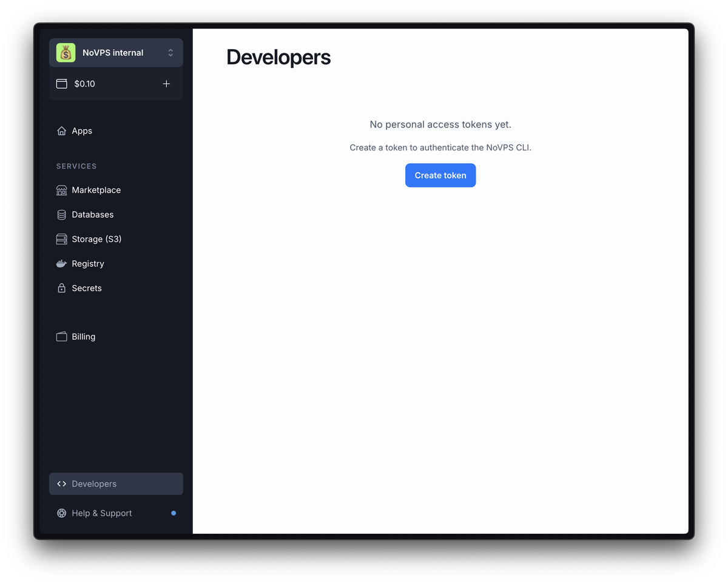Click the Apps home icon
Screen dimensions: 728x584
(61, 131)
